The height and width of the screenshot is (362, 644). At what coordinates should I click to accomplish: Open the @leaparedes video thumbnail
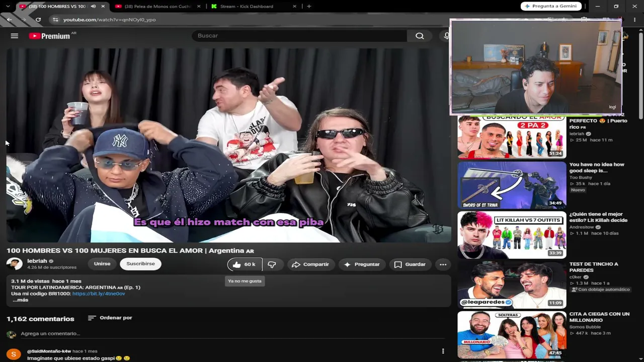pos(512,285)
